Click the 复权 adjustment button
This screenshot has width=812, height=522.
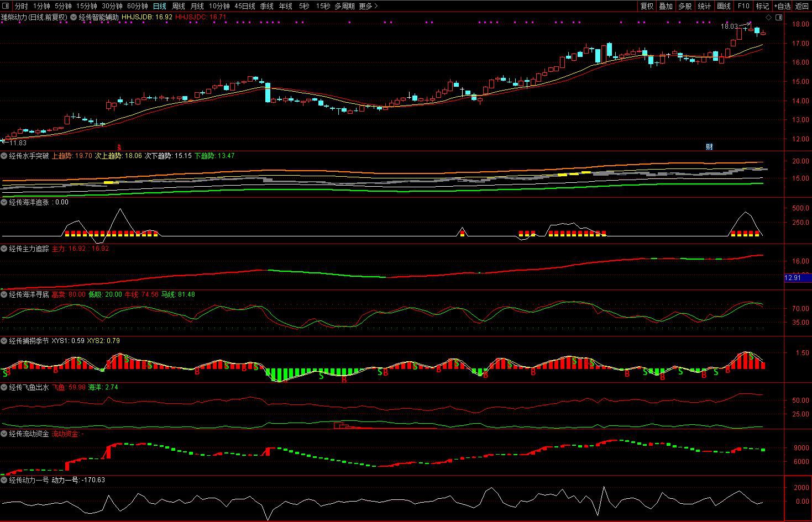coord(647,6)
